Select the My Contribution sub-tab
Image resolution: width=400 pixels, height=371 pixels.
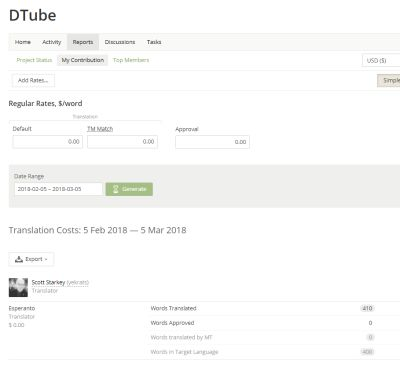pyautogui.click(x=83, y=60)
